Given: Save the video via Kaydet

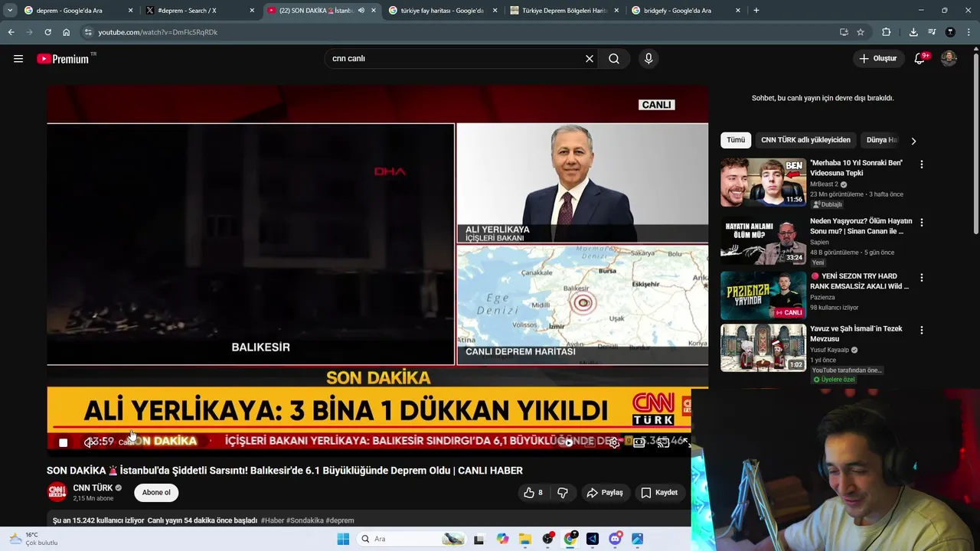Looking at the screenshot, I should click(659, 493).
